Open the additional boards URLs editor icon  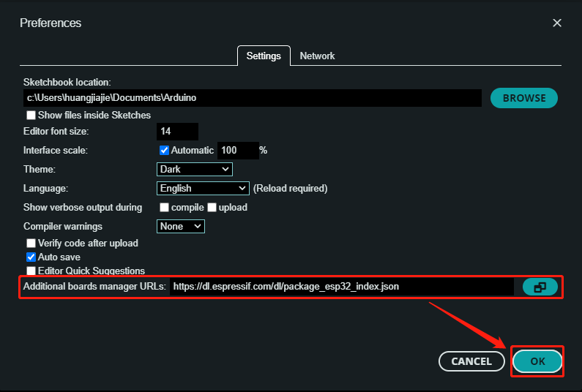coord(540,287)
